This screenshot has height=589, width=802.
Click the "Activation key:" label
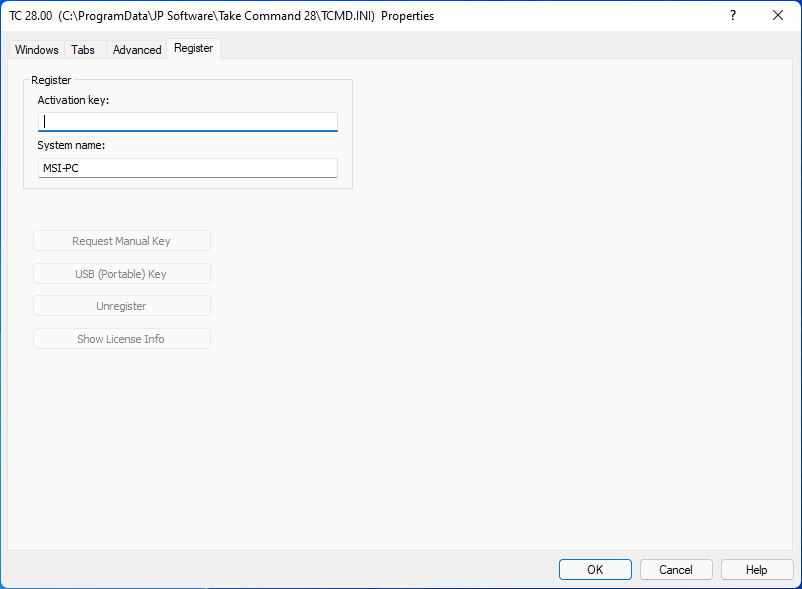pos(73,100)
